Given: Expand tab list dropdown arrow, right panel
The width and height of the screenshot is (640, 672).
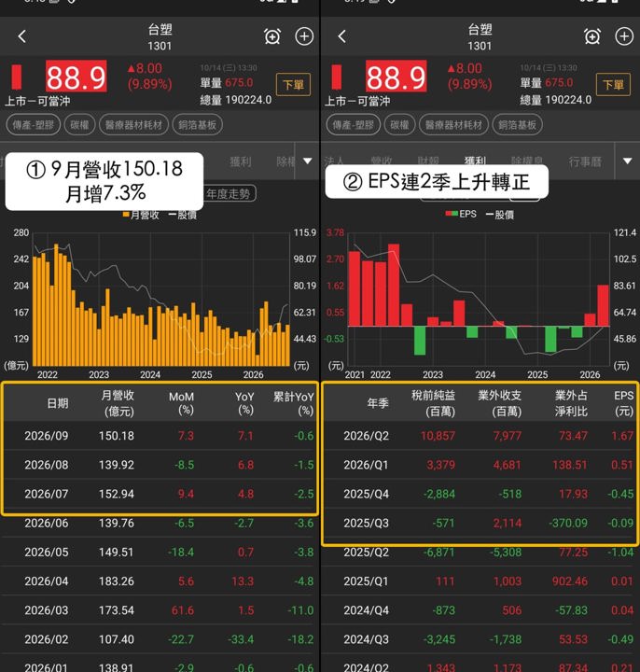Looking at the screenshot, I should [628, 161].
